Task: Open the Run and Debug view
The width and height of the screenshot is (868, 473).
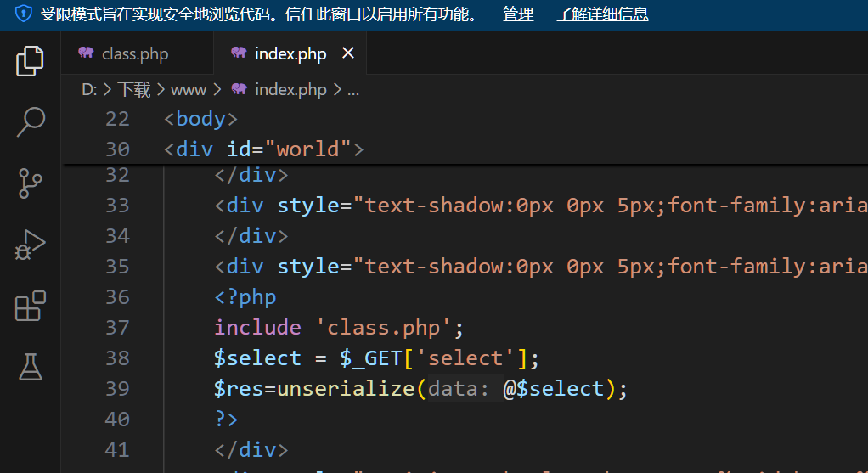Action: pos(30,245)
